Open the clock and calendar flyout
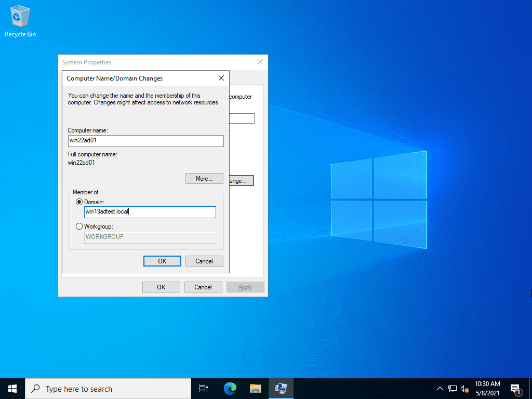The height and width of the screenshot is (399, 532). (x=489, y=388)
